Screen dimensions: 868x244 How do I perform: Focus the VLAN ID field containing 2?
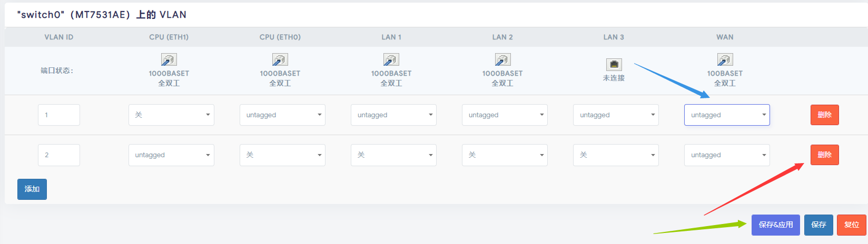click(x=59, y=155)
